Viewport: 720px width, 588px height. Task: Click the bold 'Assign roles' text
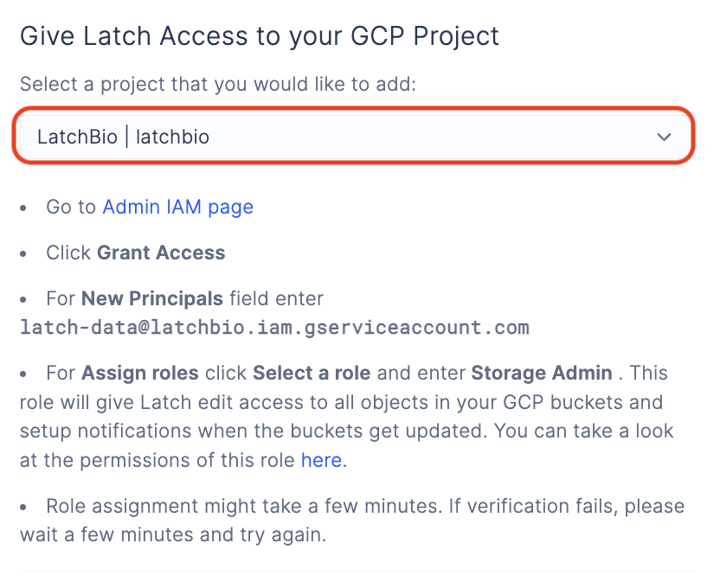pos(140,373)
